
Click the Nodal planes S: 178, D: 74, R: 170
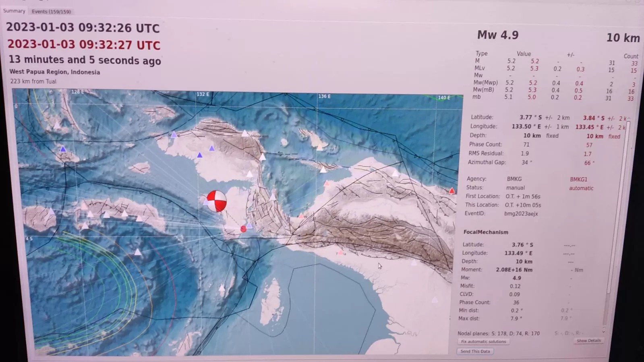(499, 333)
